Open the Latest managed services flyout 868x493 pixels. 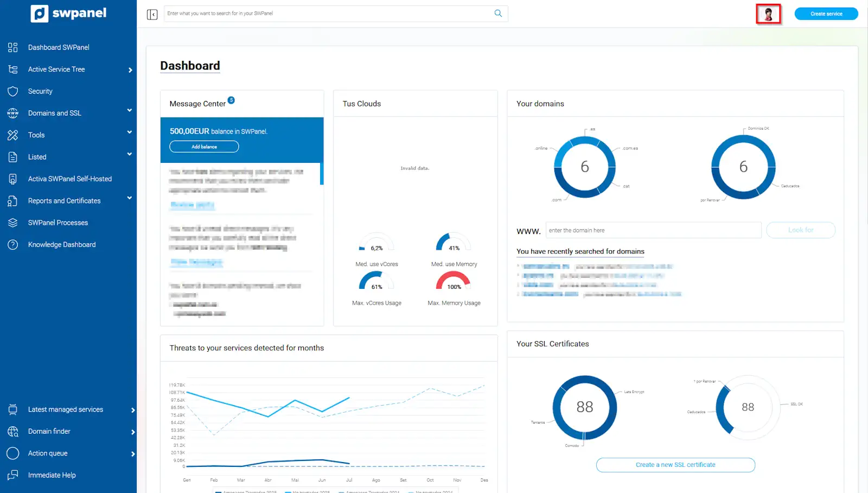[132, 410]
